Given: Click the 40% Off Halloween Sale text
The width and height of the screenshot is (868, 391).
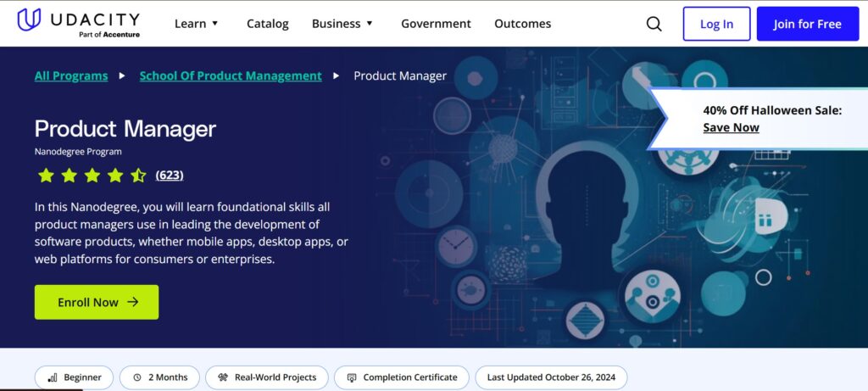Looking at the screenshot, I should tap(772, 110).
